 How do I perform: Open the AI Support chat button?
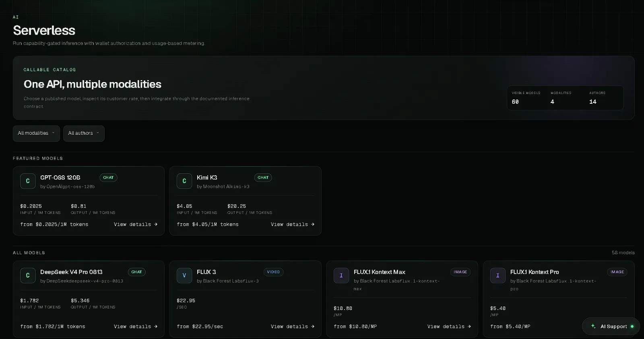pyautogui.click(x=611, y=326)
